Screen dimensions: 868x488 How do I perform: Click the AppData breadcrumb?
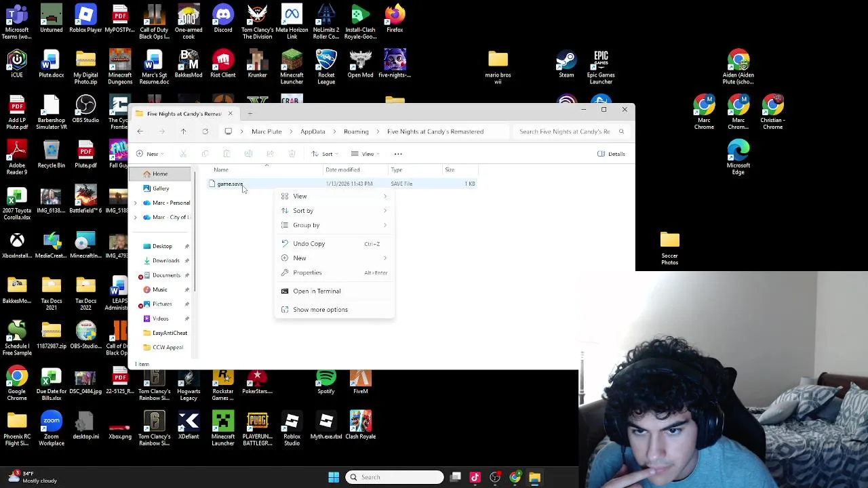pyautogui.click(x=313, y=131)
